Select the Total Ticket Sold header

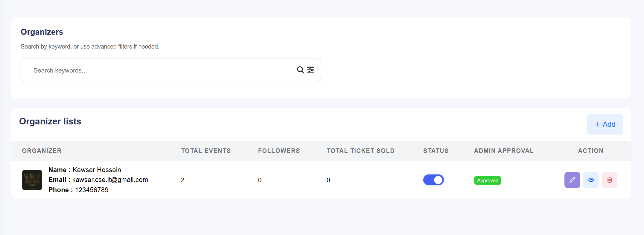coord(360,151)
